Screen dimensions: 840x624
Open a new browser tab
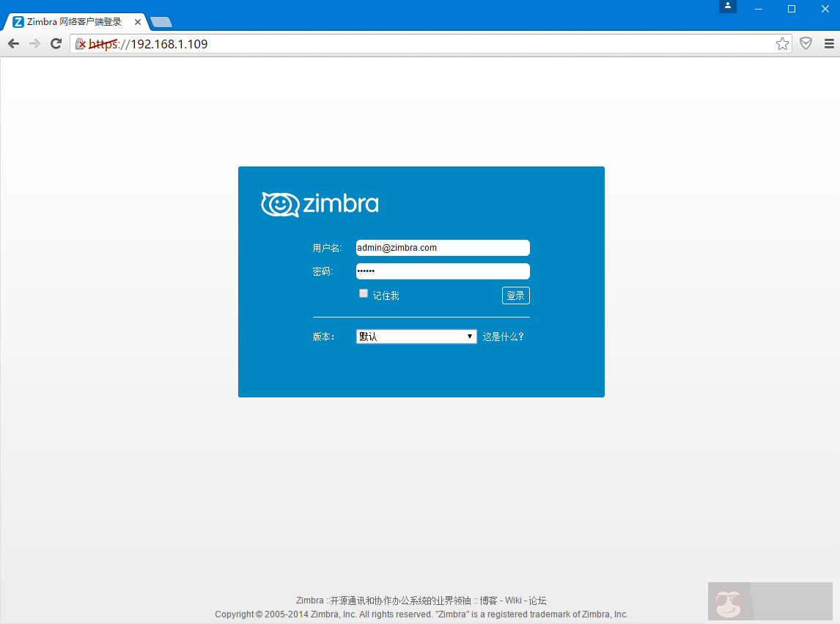click(161, 21)
